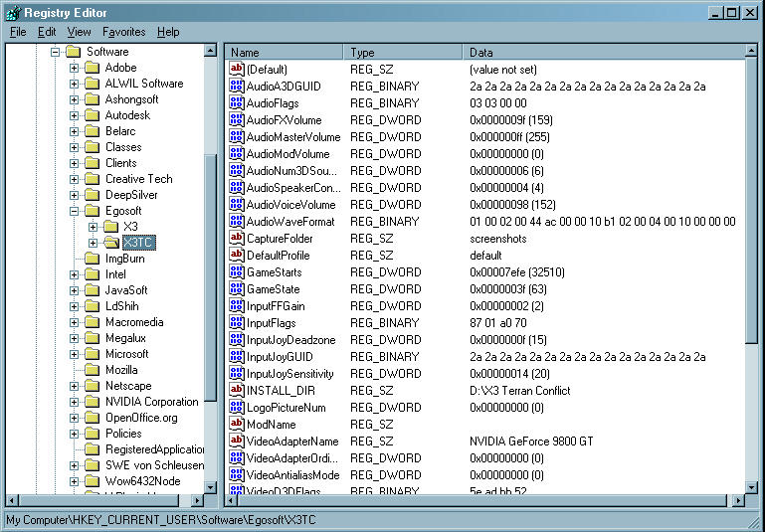Click the 'NVIDIA GeForce 9800 GT' data cell
This screenshot has width=765, height=532.
tap(531, 442)
